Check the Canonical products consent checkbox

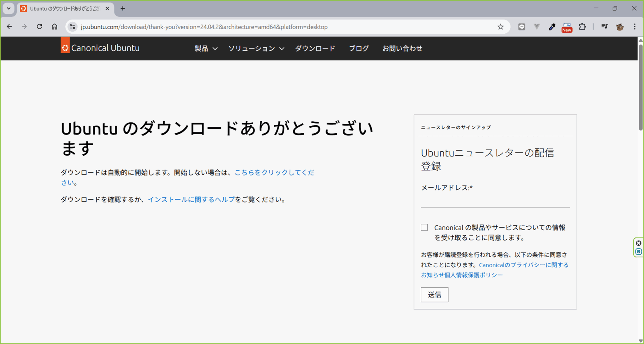tap(424, 227)
